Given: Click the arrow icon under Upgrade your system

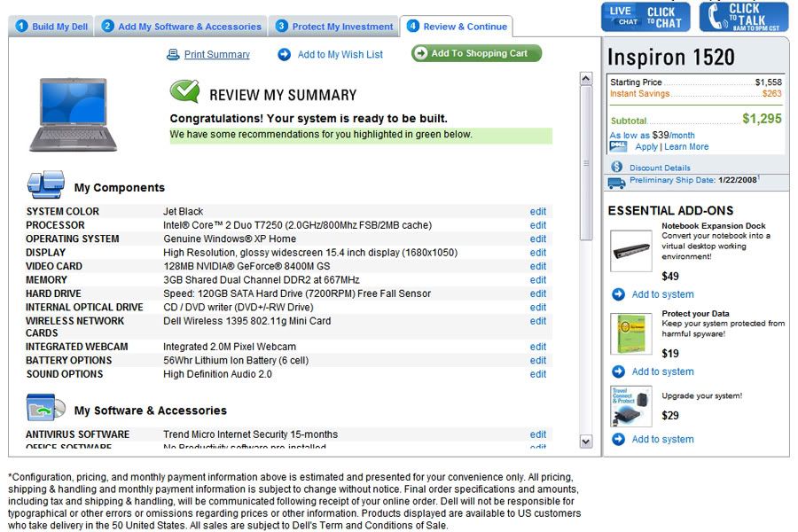Looking at the screenshot, I should pyautogui.click(x=618, y=439).
